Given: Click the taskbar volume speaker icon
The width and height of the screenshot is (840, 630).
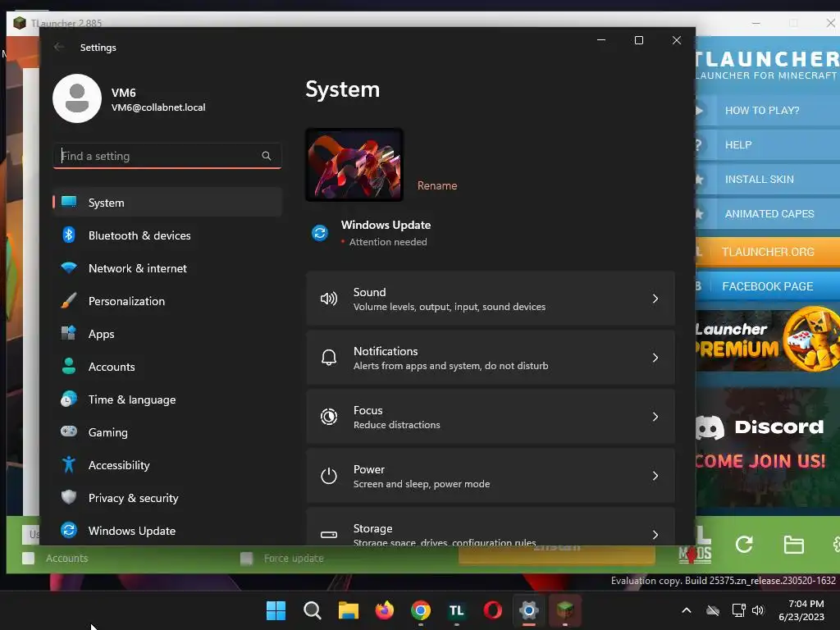Looking at the screenshot, I should tap(758, 610).
